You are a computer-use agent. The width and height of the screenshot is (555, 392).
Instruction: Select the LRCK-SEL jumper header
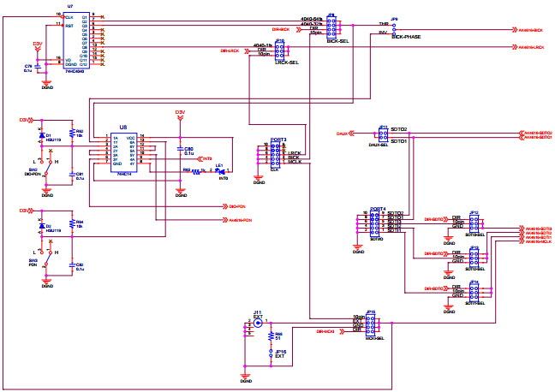click(x=280, y=50)
